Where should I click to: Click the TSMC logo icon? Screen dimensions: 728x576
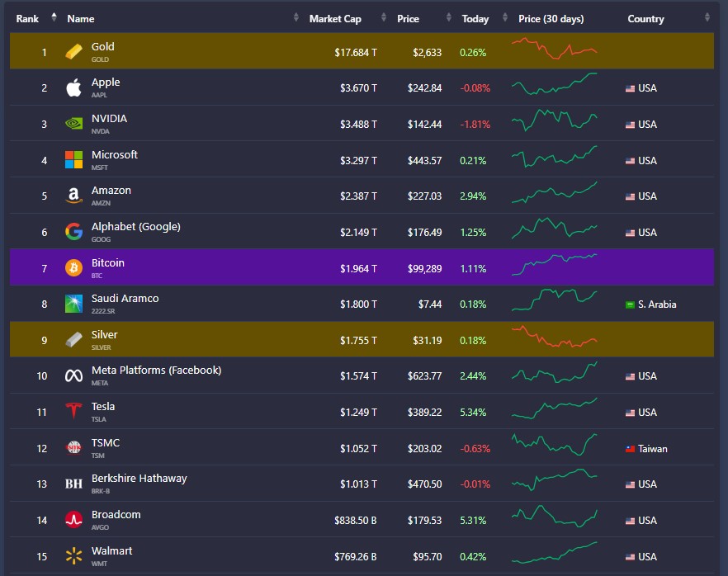[x=73, y=447]
